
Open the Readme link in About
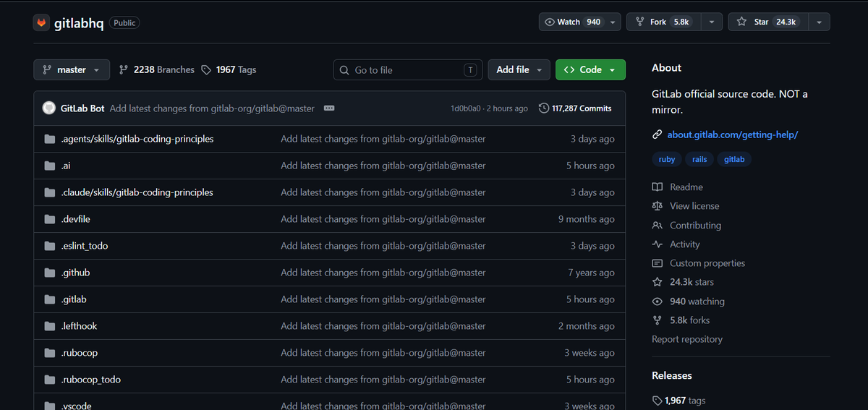pos(686,187)
